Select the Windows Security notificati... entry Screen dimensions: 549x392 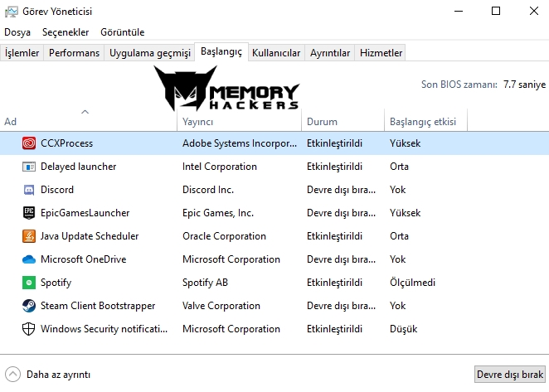pyautogui.click(x=104, y=329)
